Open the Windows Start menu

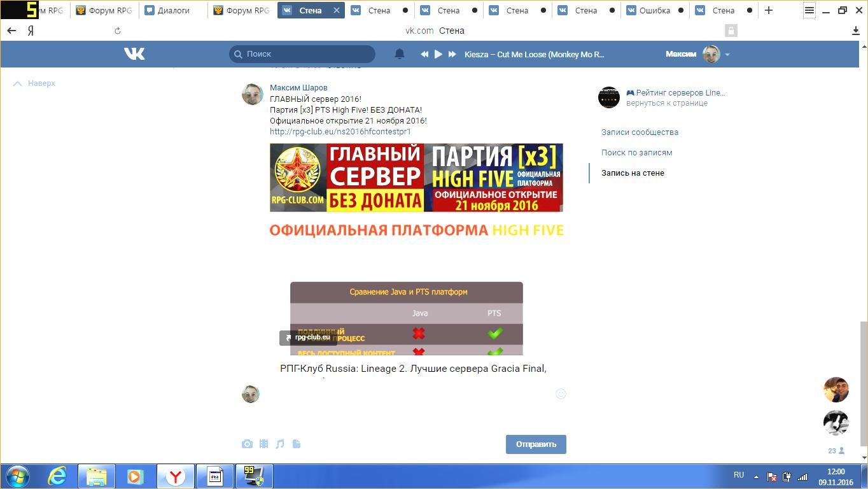click(17, 476)
